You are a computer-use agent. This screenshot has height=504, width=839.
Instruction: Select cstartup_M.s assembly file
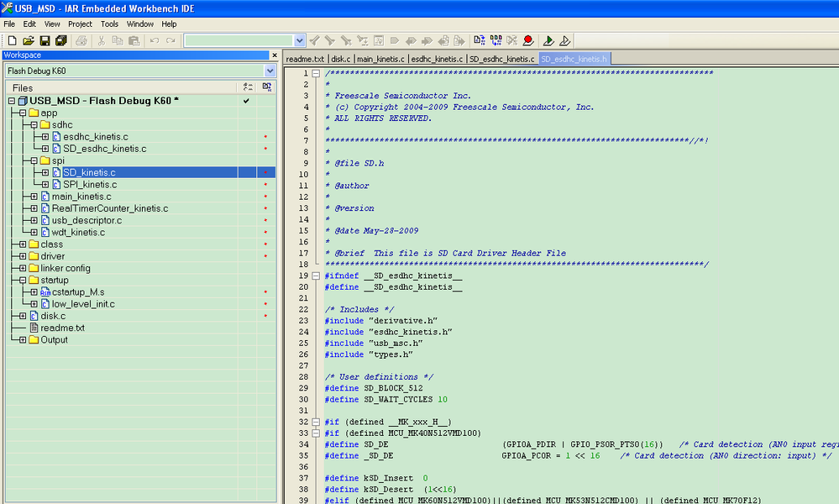click(x=78, y=292)
